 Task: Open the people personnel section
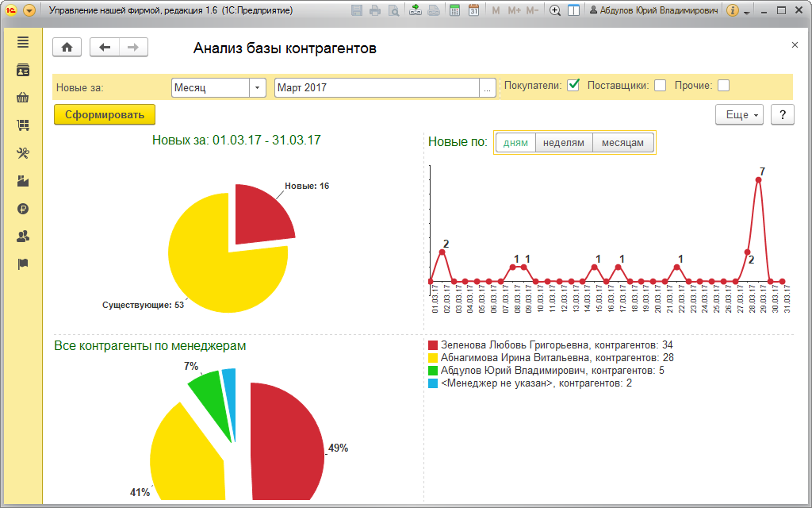tap(22, 237)
